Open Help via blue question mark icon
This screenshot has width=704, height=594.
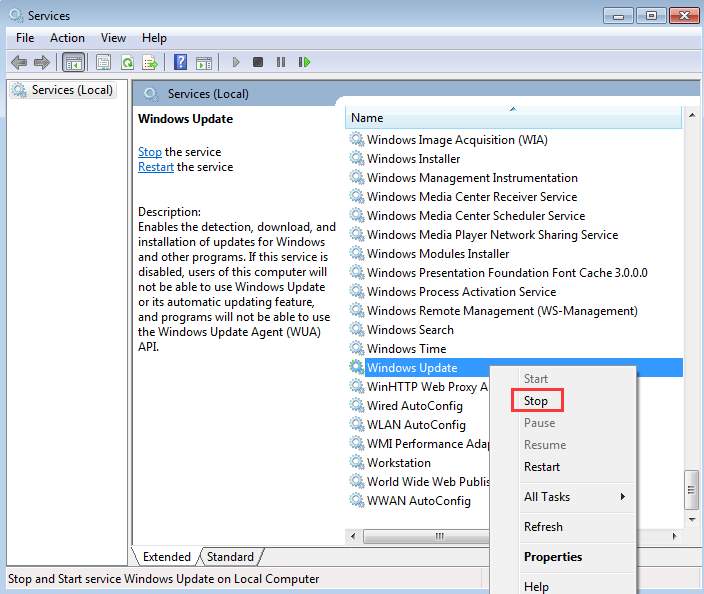pyautogui.click(x=180, y=62)
